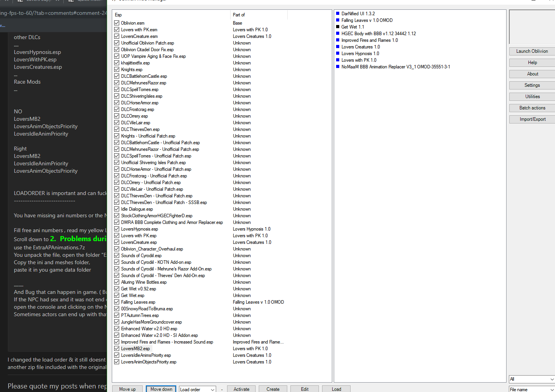Uncheck the Falling Leaves.esp checkbox
555x392 pixels.
117,302
